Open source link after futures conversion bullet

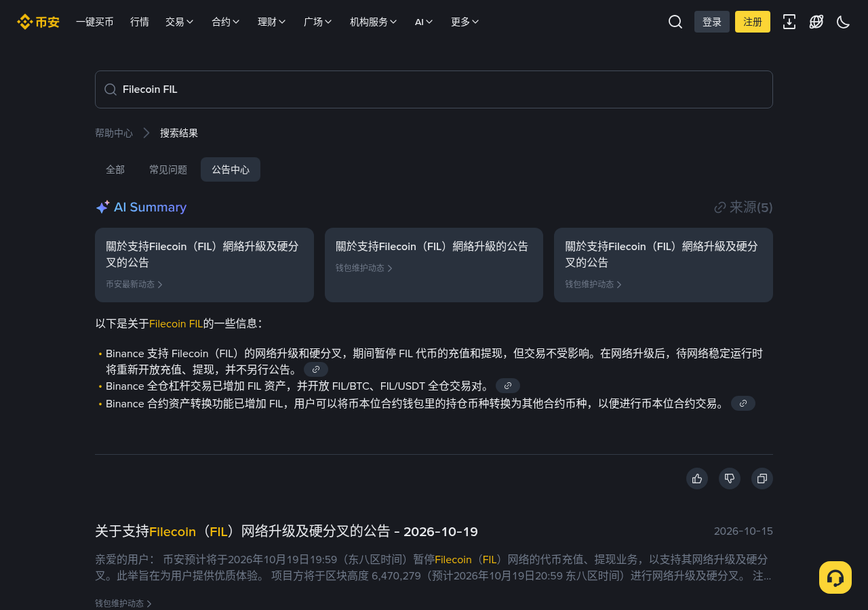[743, 403]
